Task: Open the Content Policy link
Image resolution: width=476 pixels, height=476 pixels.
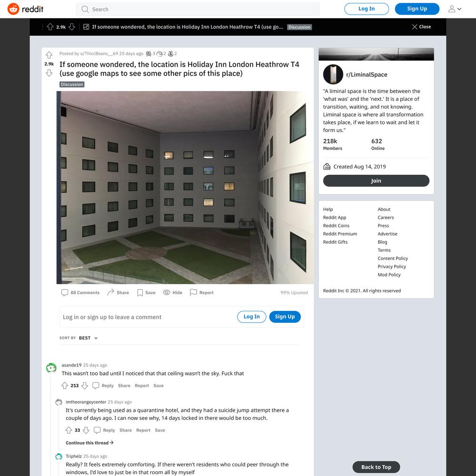Action: coord(393,258)
